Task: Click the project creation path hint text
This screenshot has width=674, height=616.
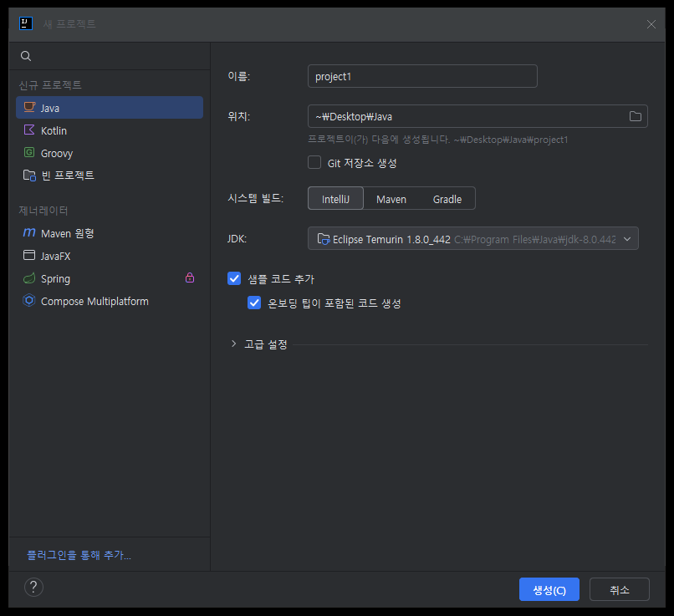Action: (x=438, y=140)
